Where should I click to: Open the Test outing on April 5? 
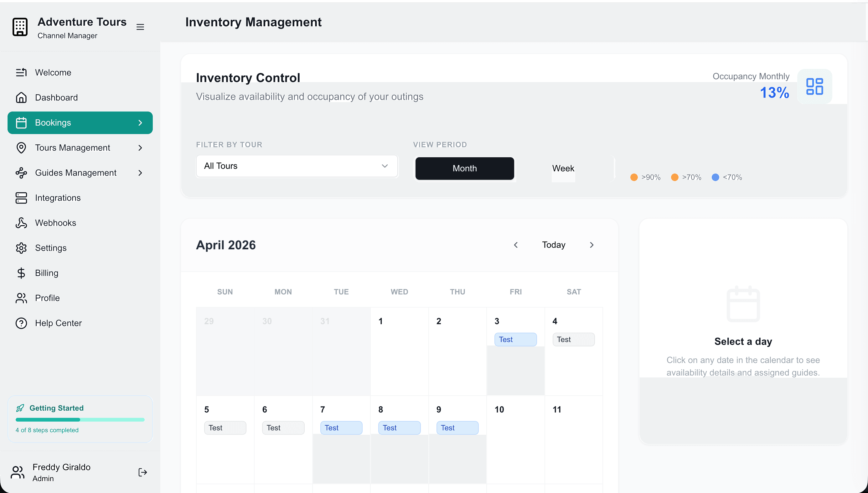click(225, 428)
